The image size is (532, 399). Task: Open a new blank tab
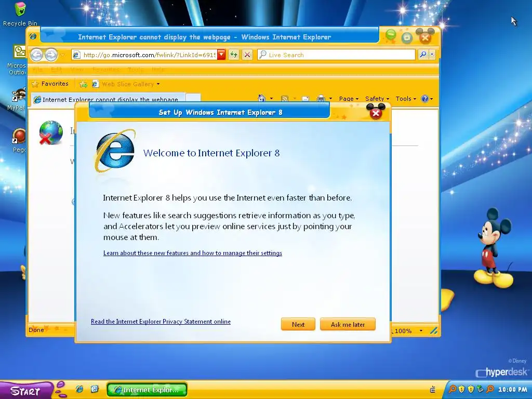193,99
